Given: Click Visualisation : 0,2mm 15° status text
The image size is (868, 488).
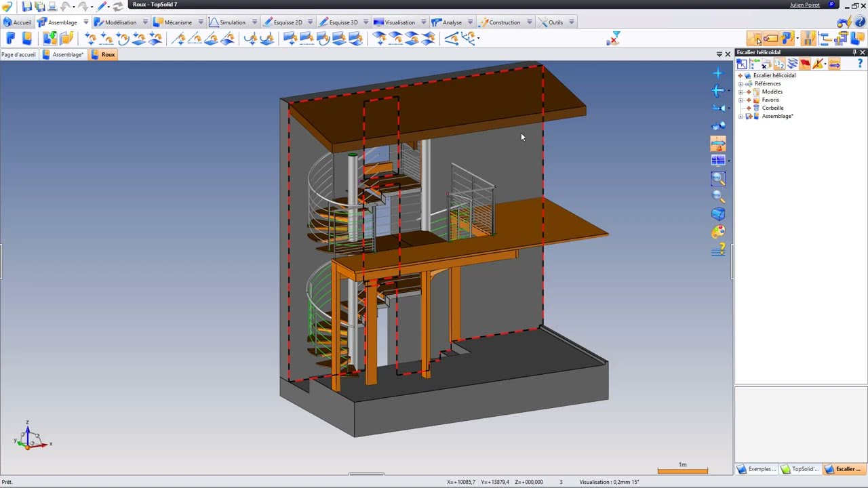Looking at the screenshot, I should coord(609,482).
